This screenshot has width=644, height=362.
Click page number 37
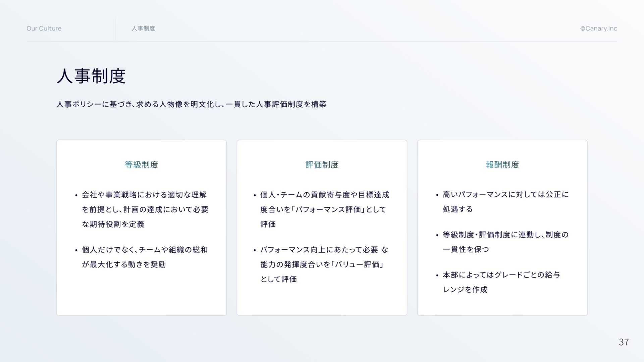(624, 342)
